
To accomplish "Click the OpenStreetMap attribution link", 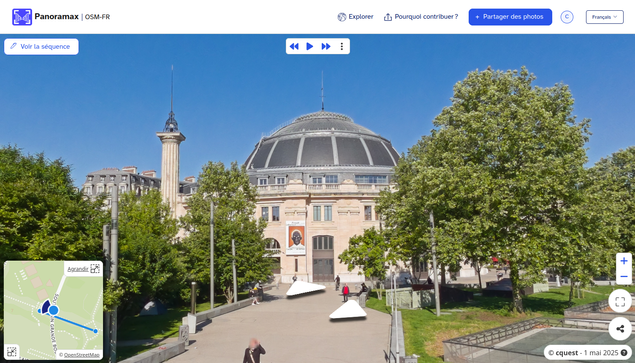I will pos(82,355).
